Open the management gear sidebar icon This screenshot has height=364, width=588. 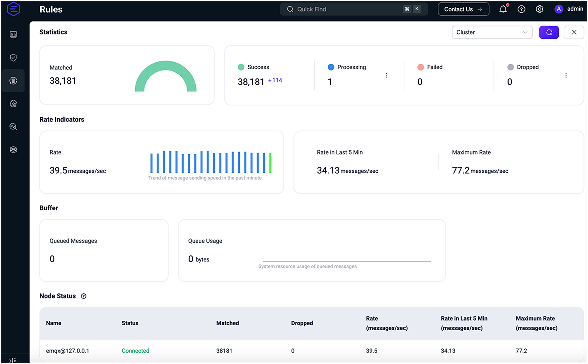tap(13, 104)
